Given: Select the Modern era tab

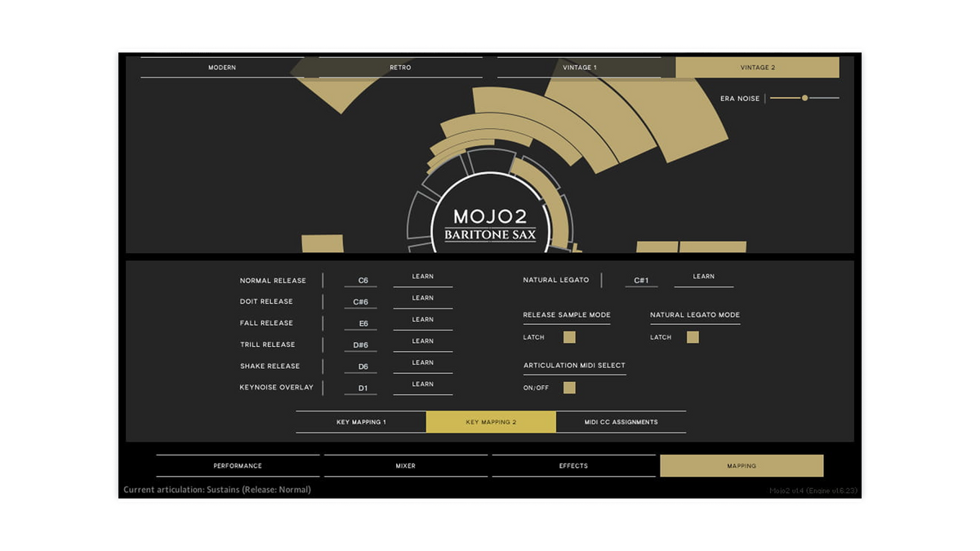Looking at the screenshot, I should 222,68.
